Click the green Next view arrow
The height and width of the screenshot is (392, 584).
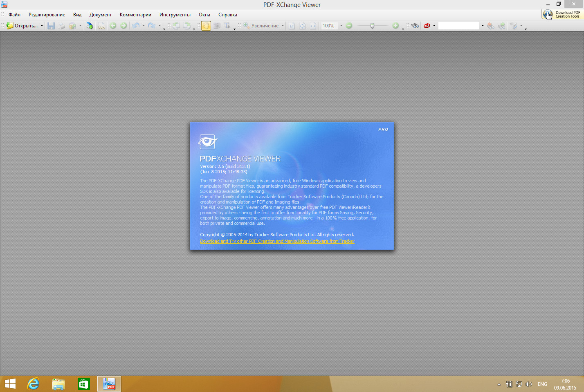(124, 26)
